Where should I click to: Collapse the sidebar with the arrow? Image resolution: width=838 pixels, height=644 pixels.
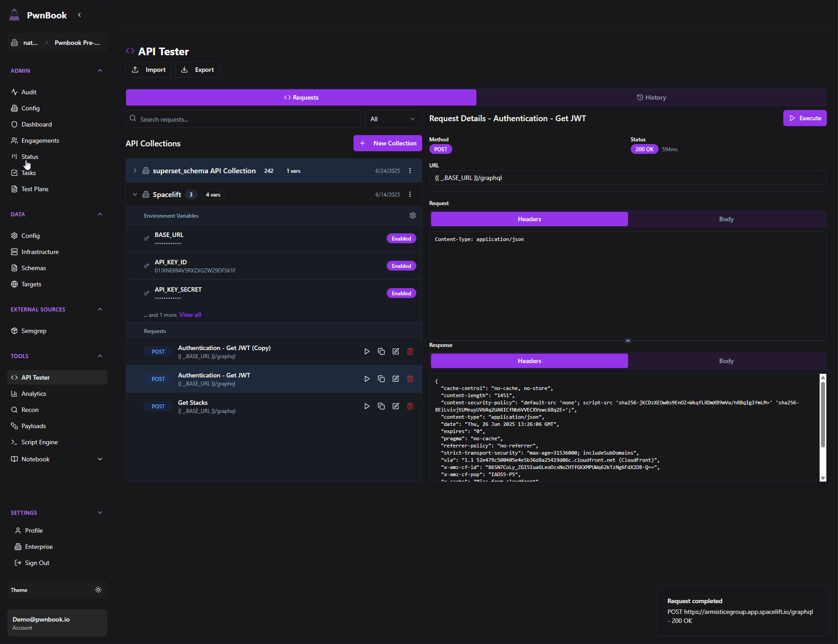point(79,15)
